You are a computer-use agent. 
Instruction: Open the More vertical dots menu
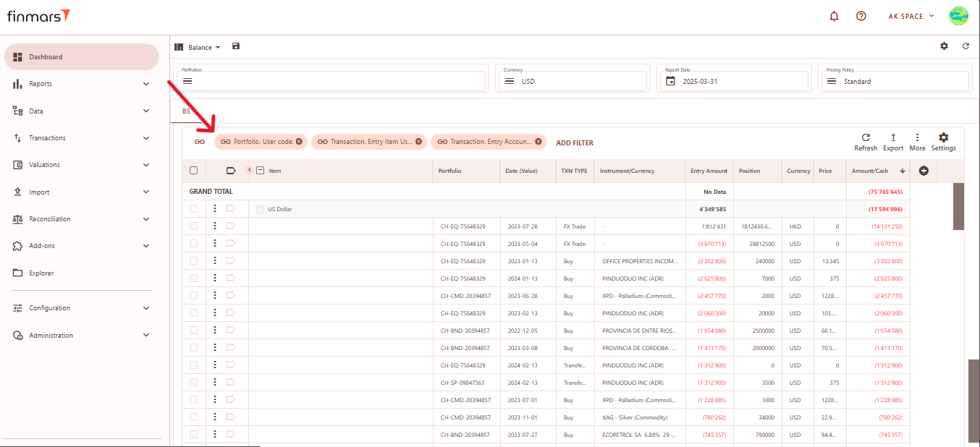tap(917, 137)
